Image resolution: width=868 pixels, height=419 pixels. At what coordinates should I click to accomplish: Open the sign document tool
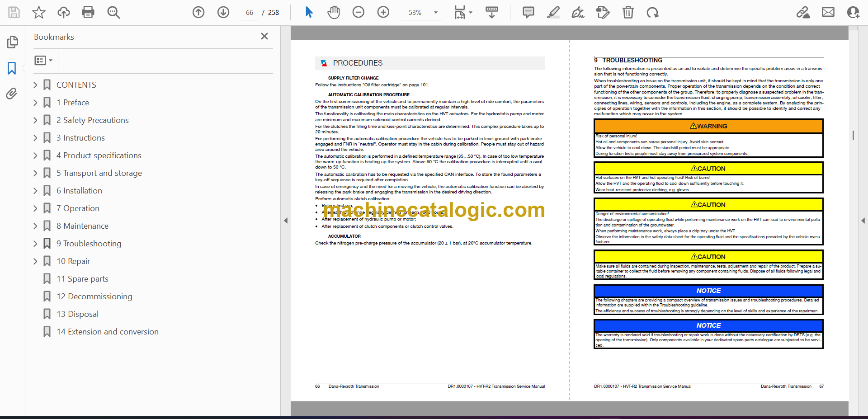point(578,12)
